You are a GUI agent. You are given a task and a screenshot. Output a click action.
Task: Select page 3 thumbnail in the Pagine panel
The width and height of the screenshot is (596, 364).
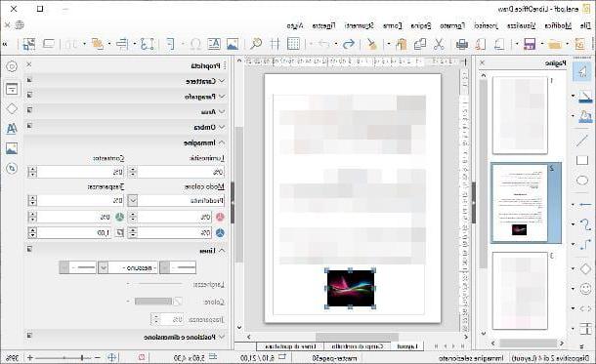pyautogui.click(x=520, y=291)
